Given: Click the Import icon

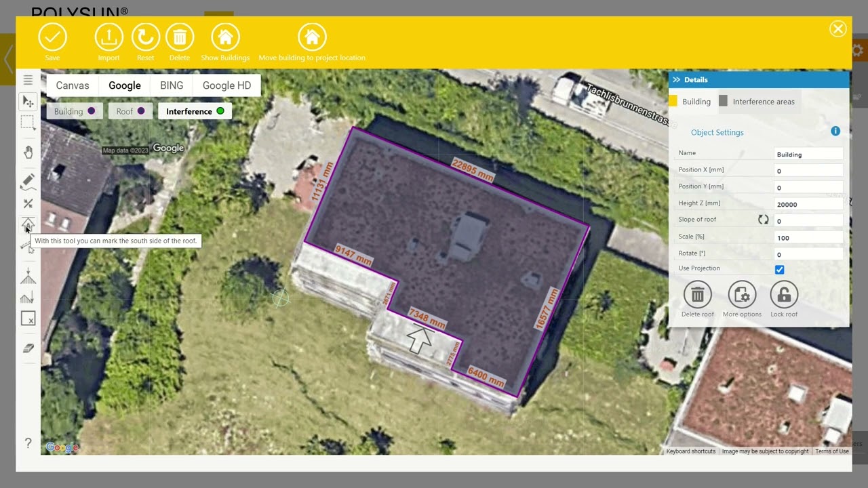Looking at the screenshot, I should pos(108,37).
